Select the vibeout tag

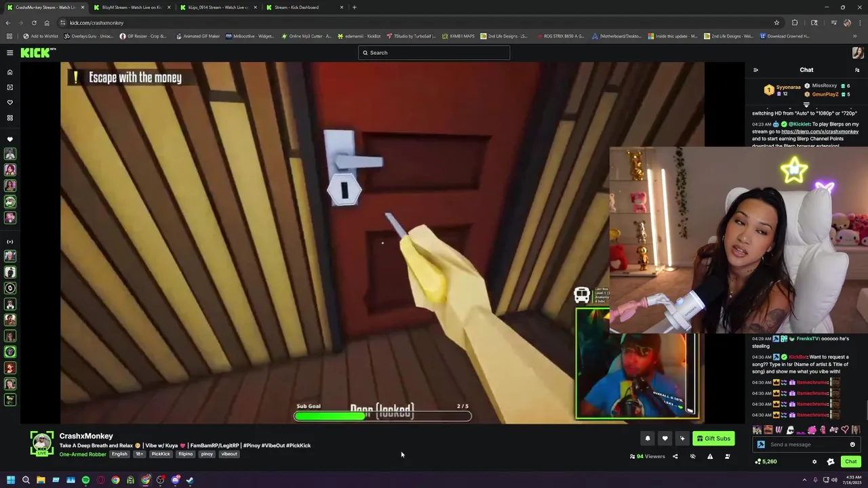click(229, 454)
